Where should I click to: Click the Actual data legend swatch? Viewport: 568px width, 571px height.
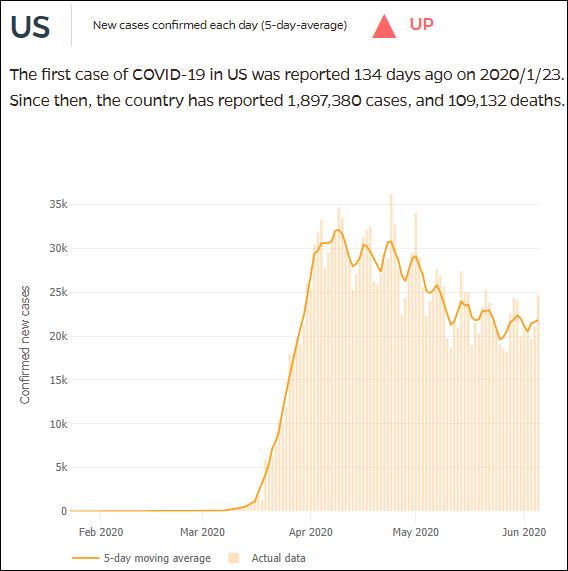point(234,558)
